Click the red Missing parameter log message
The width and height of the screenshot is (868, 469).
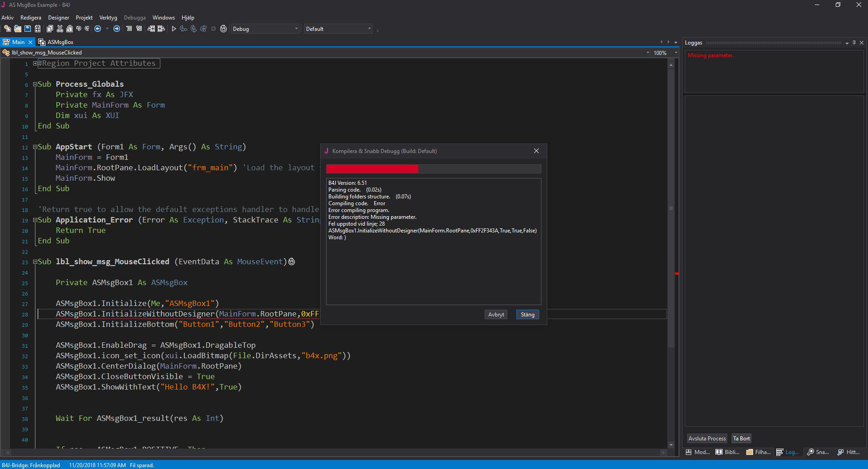pos(710,55)
